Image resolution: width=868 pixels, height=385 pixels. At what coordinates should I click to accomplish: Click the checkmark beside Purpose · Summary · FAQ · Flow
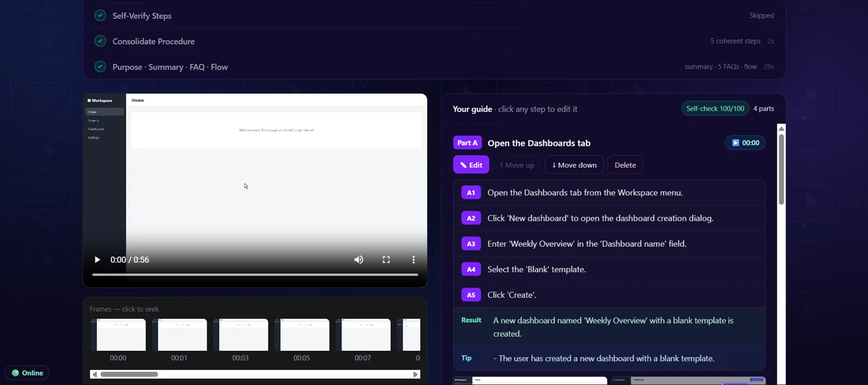tap(100, 67)
